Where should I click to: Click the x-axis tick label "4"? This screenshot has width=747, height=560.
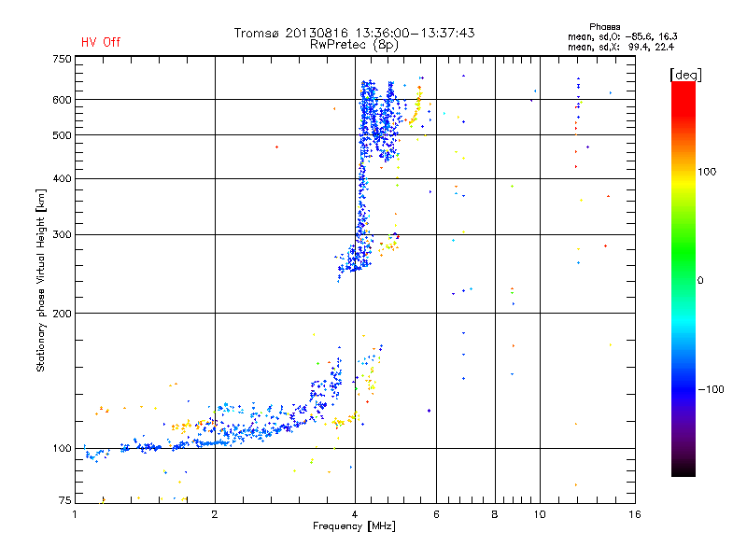pyautogui.click(x=355, y=514)
